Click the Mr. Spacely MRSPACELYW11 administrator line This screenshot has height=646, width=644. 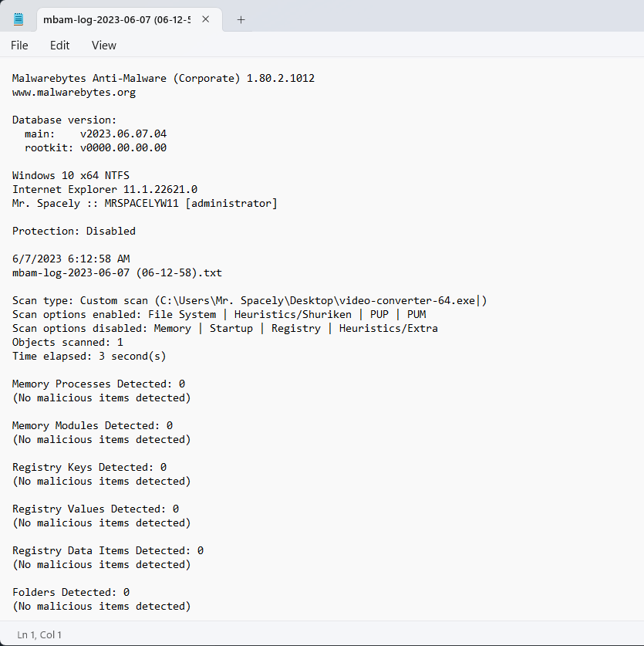(145, 203)
